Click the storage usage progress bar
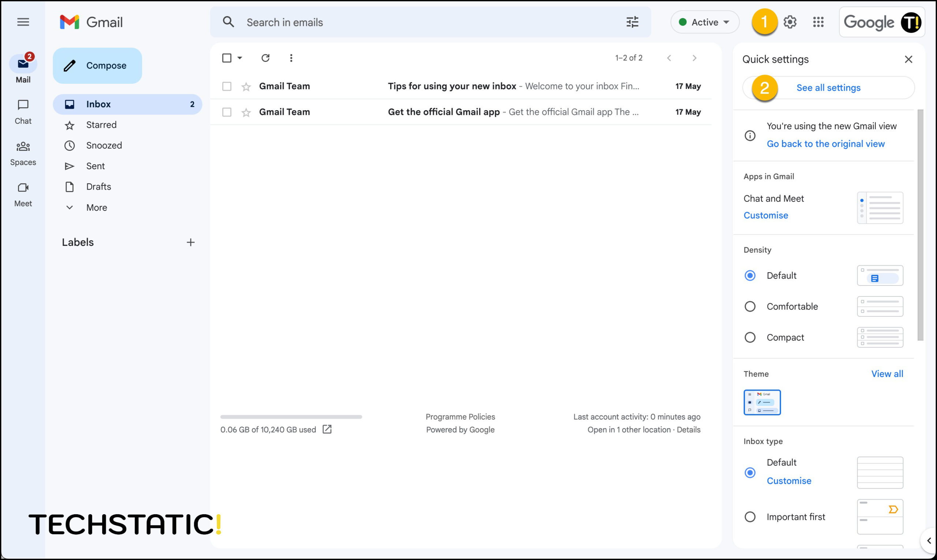 [x=291, y=417]
